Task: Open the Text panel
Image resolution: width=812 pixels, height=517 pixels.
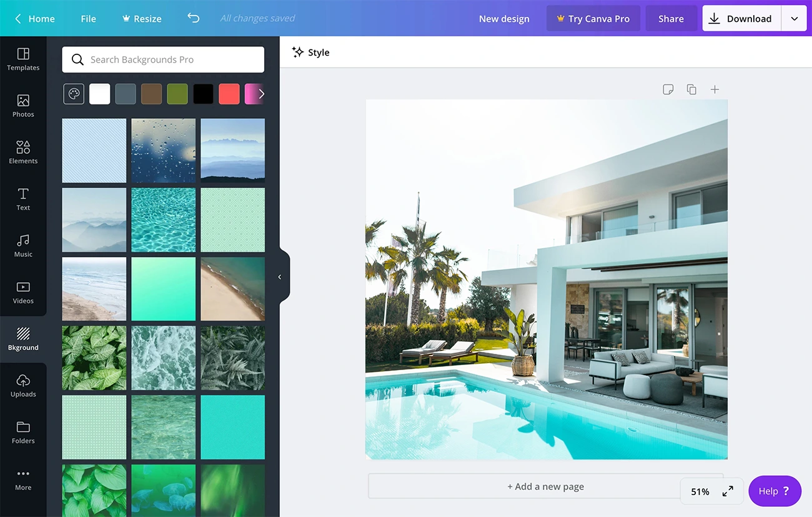Action: click(x=23, y=199)
